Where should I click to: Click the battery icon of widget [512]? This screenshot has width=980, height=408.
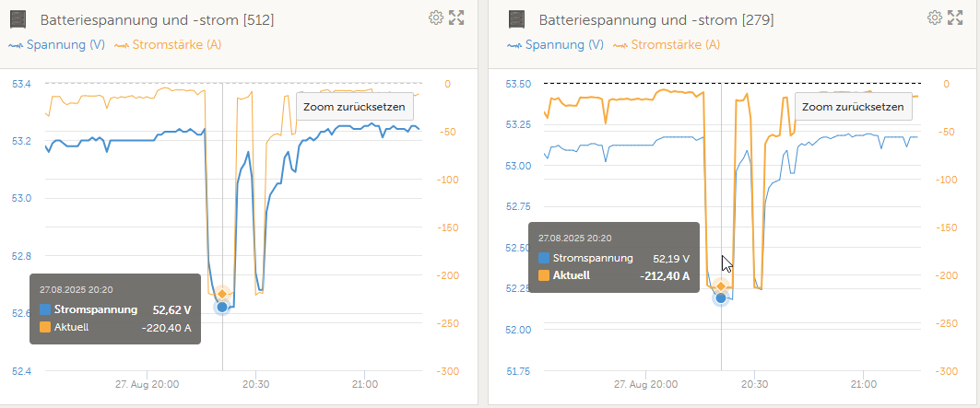(18, 19)
